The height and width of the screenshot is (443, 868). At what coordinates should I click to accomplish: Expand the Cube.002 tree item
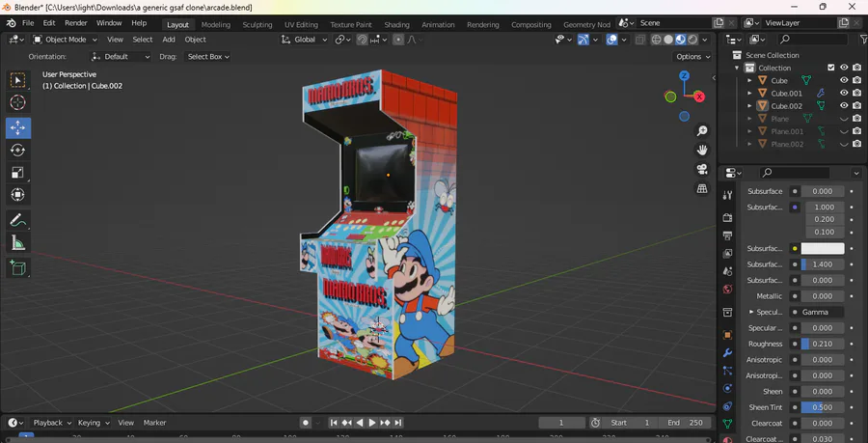(750, 106)
